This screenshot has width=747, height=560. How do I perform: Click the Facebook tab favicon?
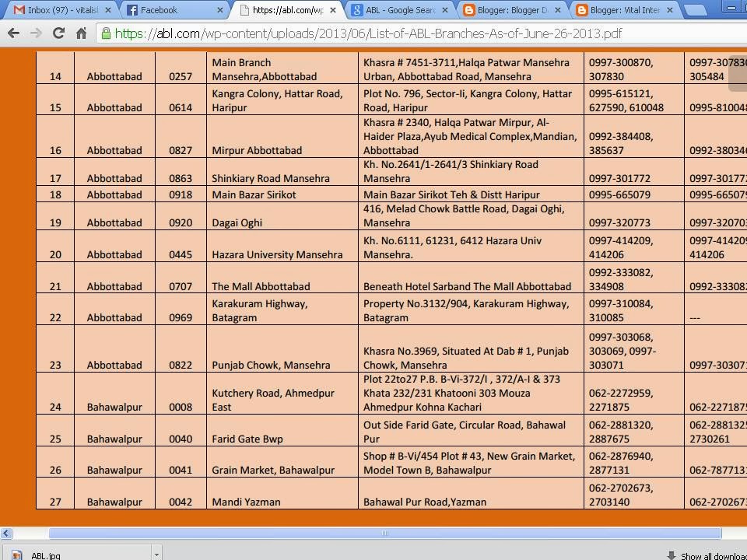tap(132, 10)
